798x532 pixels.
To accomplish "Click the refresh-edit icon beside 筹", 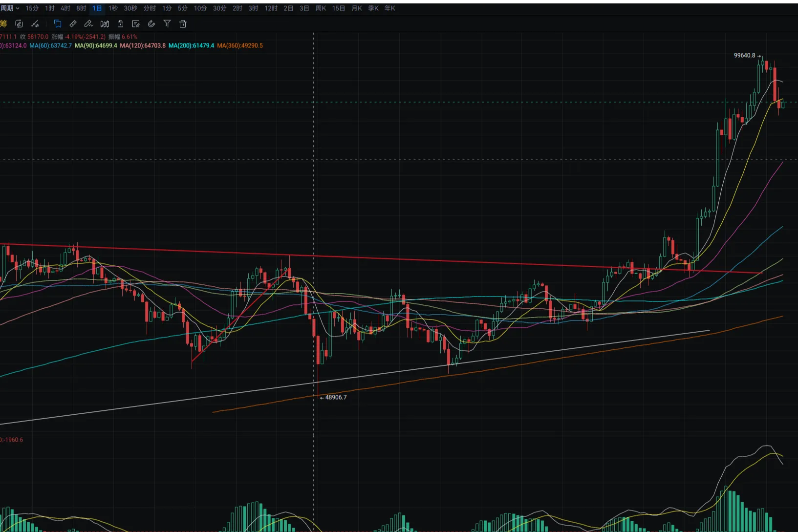I will [x=19, y=23].
